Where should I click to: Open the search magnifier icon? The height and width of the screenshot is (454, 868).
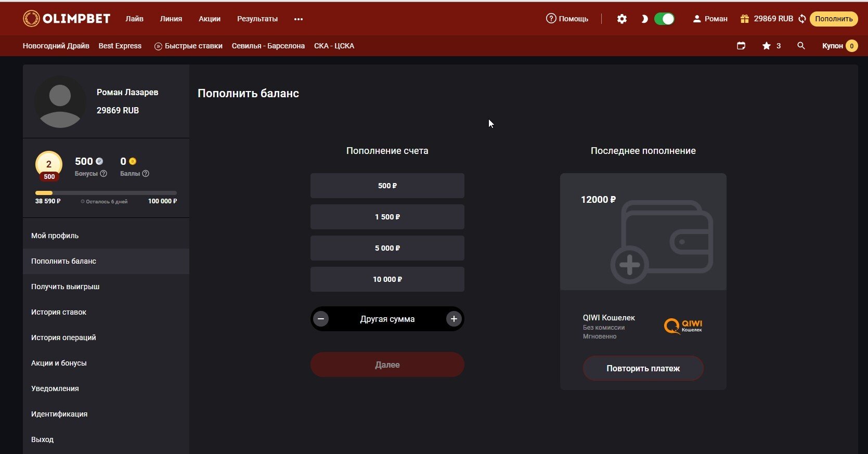(801, 46)
